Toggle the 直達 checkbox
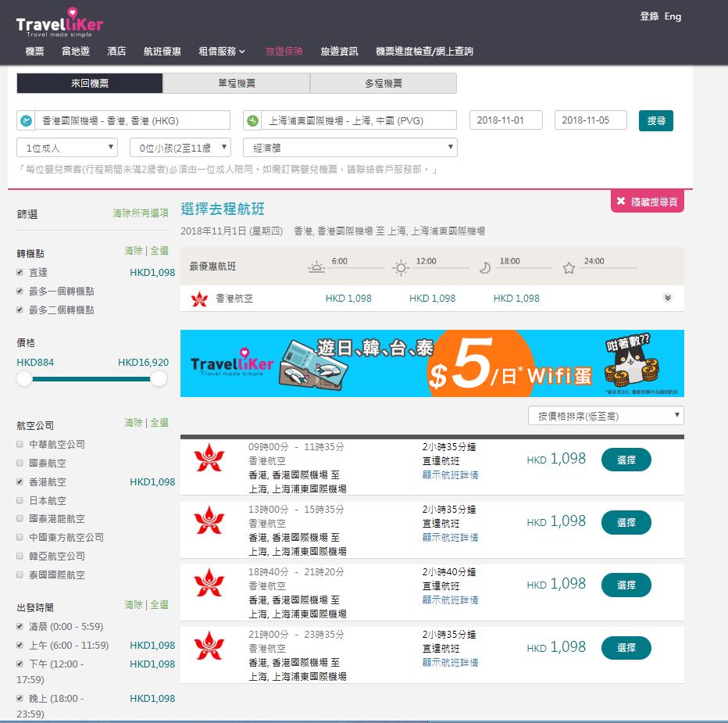The height and width of the screenshot is (723, 728). pos(20,272)
